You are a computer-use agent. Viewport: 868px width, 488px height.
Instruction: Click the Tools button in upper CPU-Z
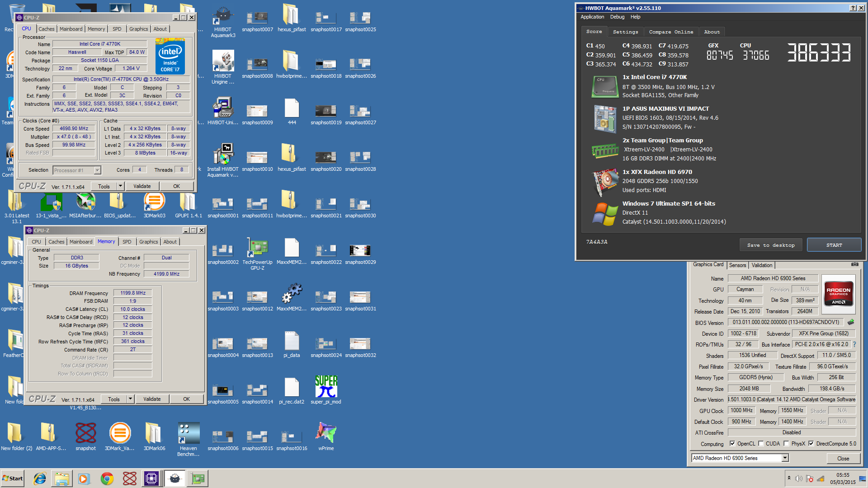[104, 186]
